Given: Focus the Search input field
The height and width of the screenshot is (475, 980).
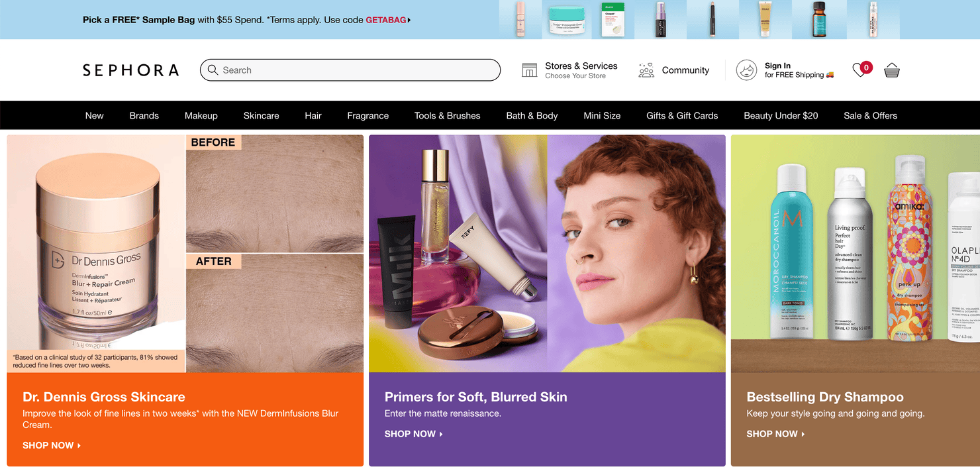Looking at the screenshot, I should pos(350,70).
